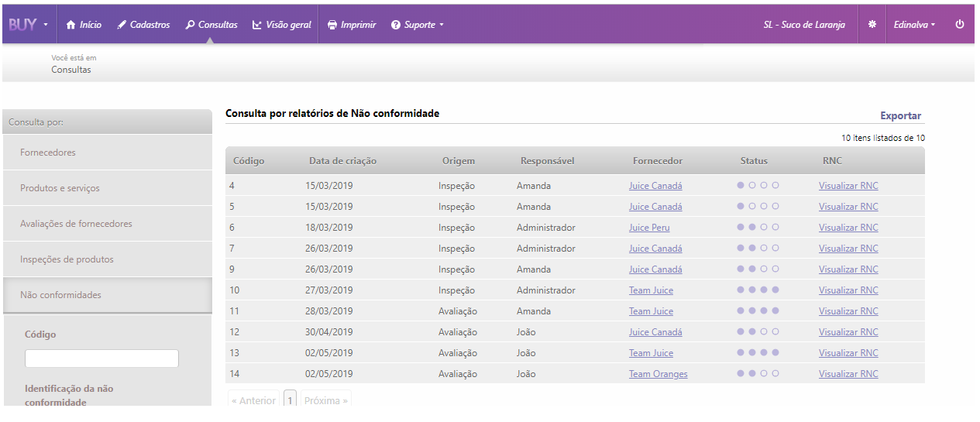Sort by Origem column header
The width and height of the screenshot is (980, 422).
(459, 161)
